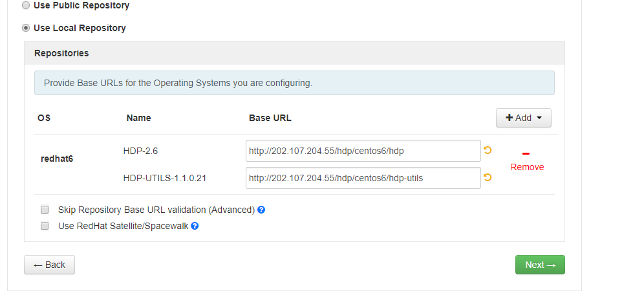Viewport: 644px width, 308px height.
Task: Select Use Local Repository option
Action: pos(26,28)
